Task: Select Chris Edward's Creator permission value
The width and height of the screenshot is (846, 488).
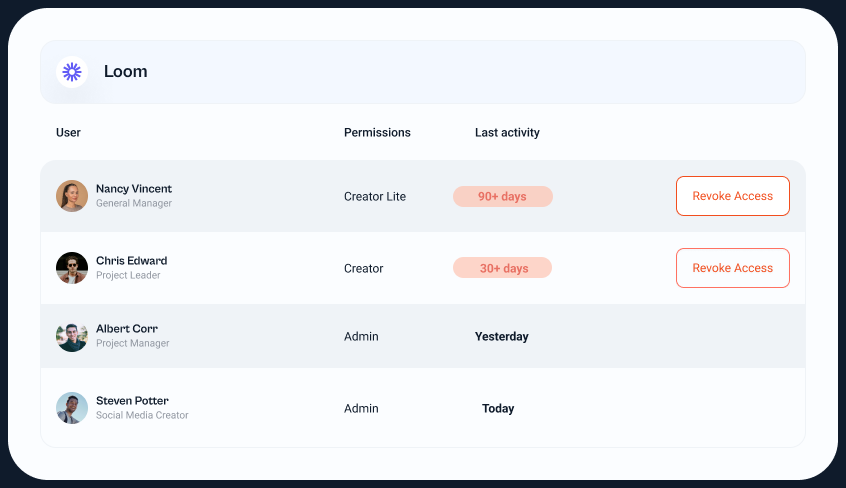Action: pyautogui.click(x=364, y=269)
